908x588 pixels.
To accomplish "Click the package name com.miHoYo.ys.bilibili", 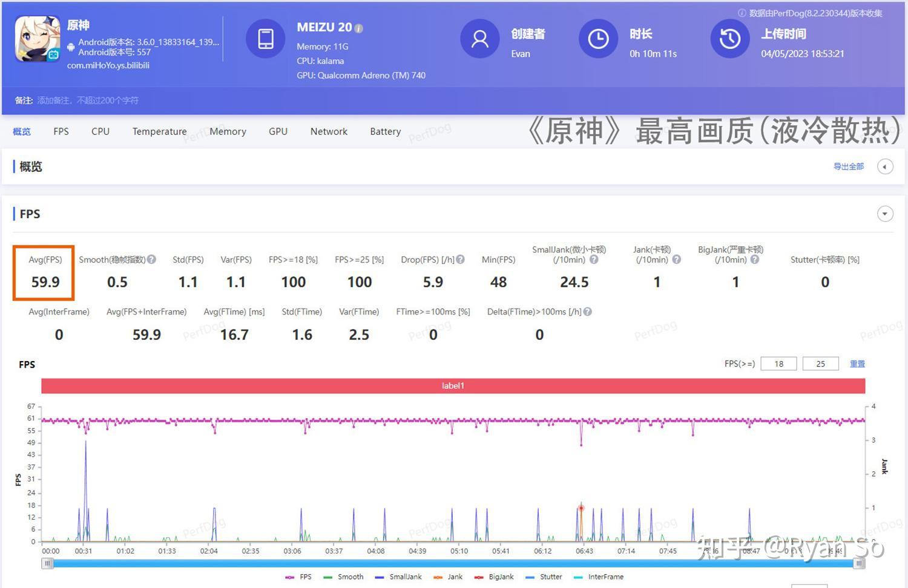I will (x=108, y=65).
